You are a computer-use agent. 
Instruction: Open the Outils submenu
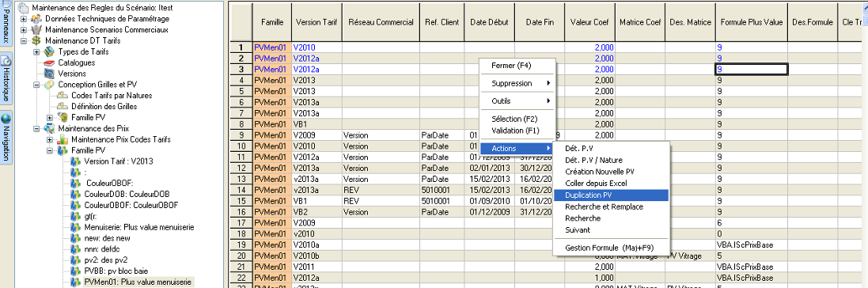point(517,100)
